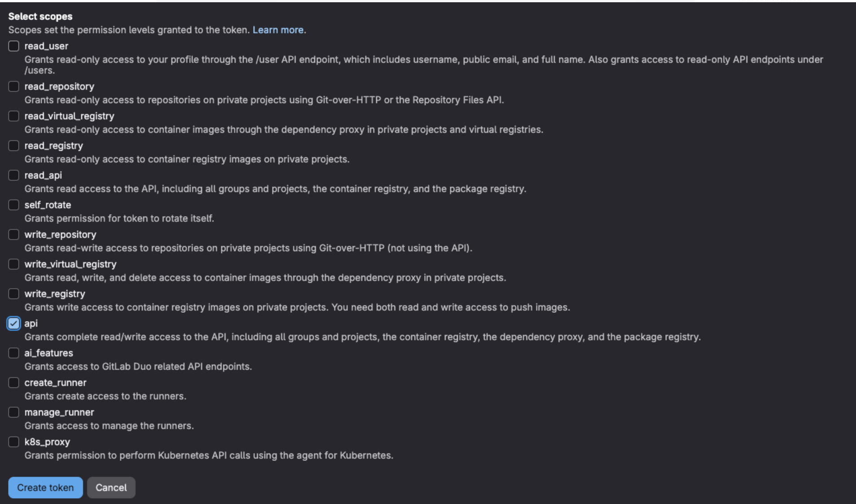Enable the read_api scope
This screenshot has height=504, width=856.
[x=14, y=175]
